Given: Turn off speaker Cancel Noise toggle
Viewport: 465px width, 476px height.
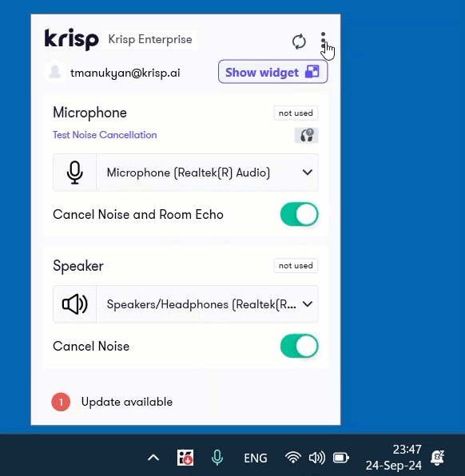Looking at the screenshot, I should [299, 346].
